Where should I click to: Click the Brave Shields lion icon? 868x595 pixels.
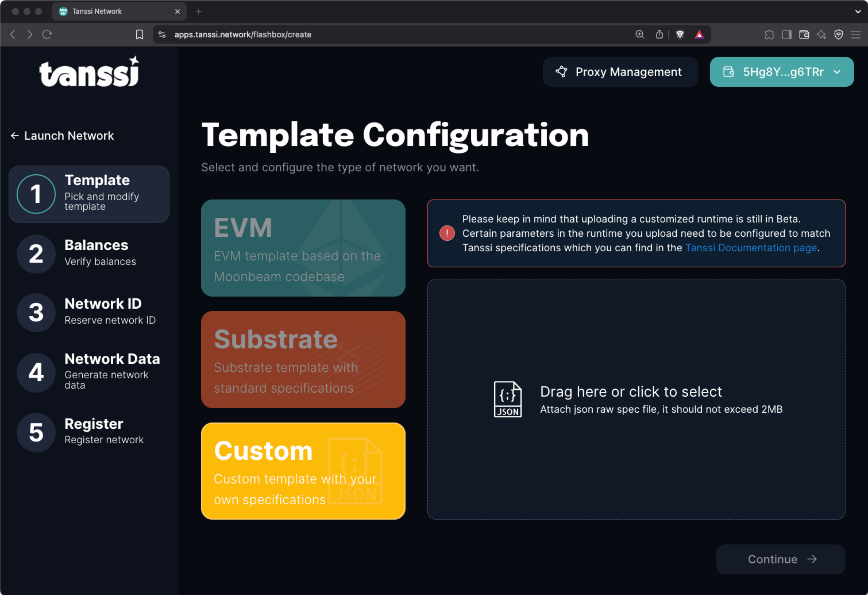(680, 34)
